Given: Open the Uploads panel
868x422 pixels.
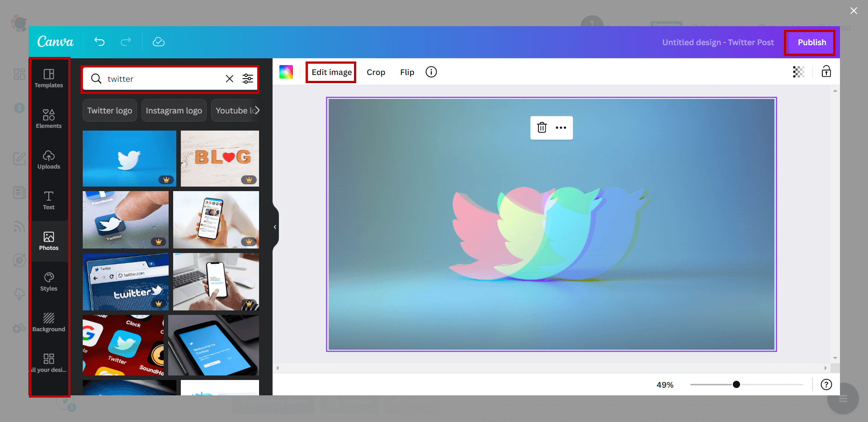Looking at the screenshot, I should point(49,159).
